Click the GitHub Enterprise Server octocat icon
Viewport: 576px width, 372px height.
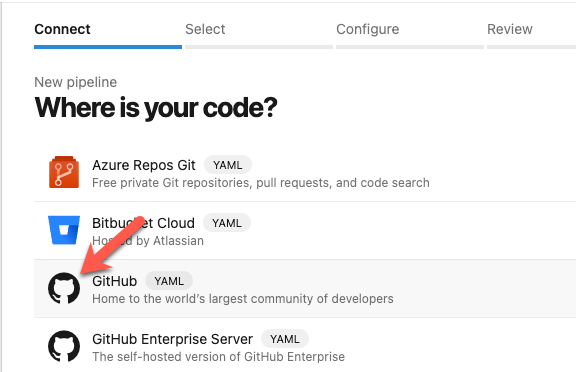point(64,346)
